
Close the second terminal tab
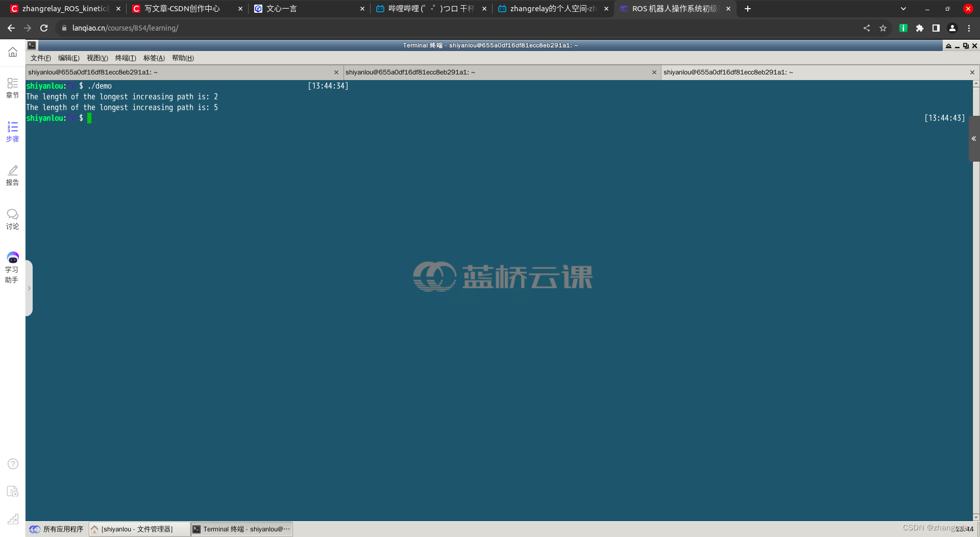654,72
